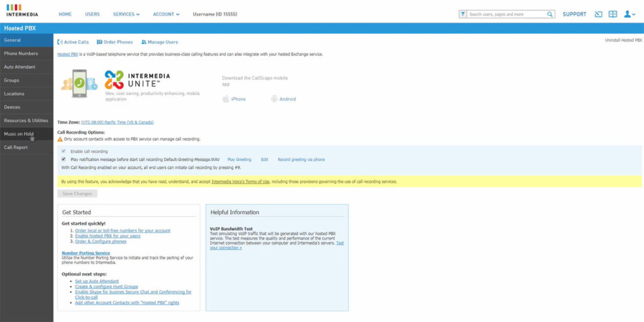Click the filter icon in search box
The height and width of the screenshot is (322, 644).
(x=463, y=14)
